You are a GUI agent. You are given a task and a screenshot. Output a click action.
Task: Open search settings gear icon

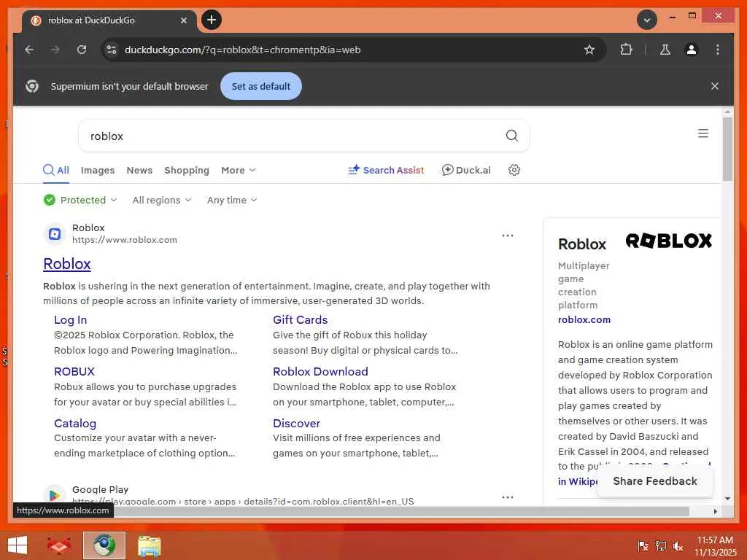coord(514,170)
